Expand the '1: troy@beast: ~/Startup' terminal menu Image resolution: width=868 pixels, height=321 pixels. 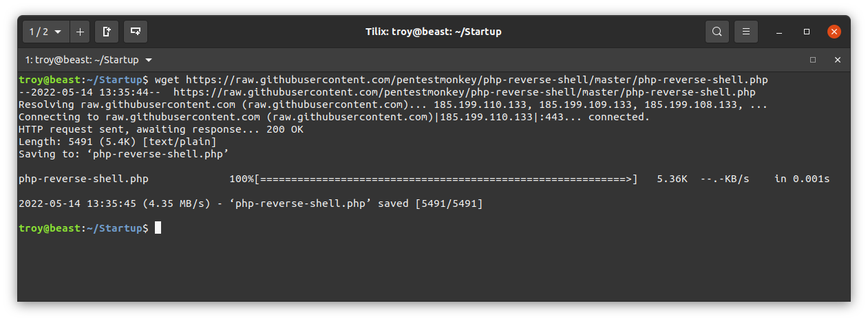point(89,60)
